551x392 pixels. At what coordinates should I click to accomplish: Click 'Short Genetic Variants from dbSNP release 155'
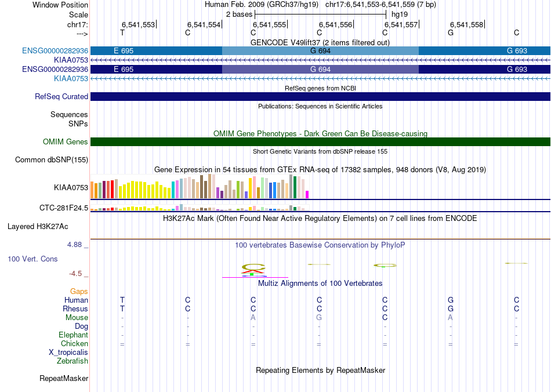320,151
